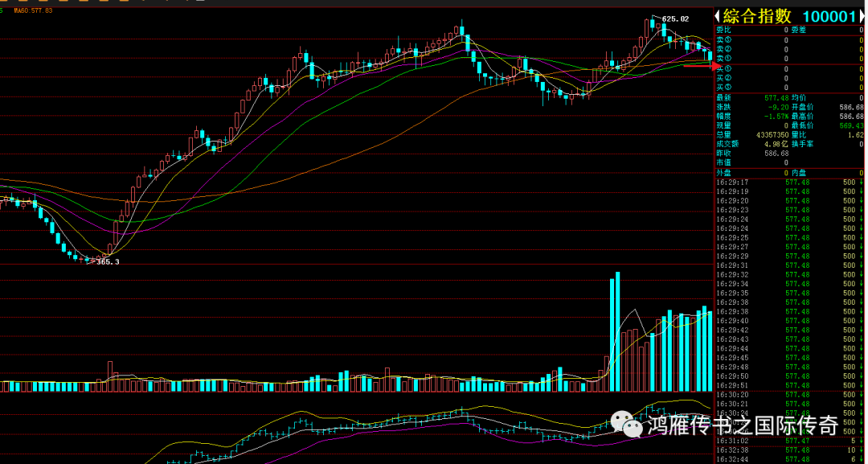This screenshot has width=868, height=464.
Task: Select the 16:29:29 tick row
Action: pos(789,257)
